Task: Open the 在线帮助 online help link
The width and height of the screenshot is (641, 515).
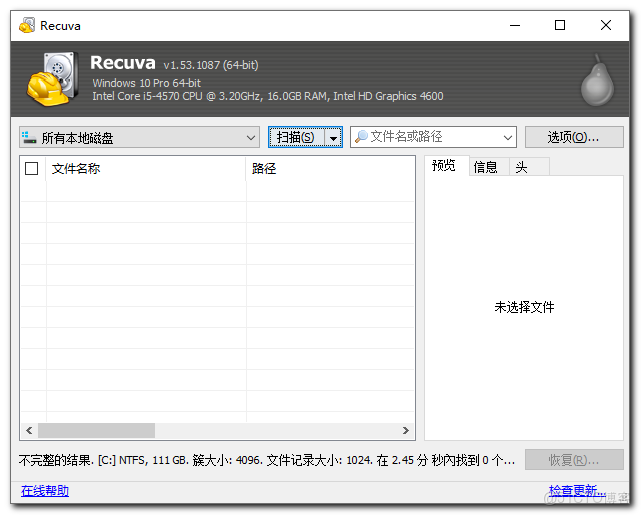Action: (x=45, y=490)
